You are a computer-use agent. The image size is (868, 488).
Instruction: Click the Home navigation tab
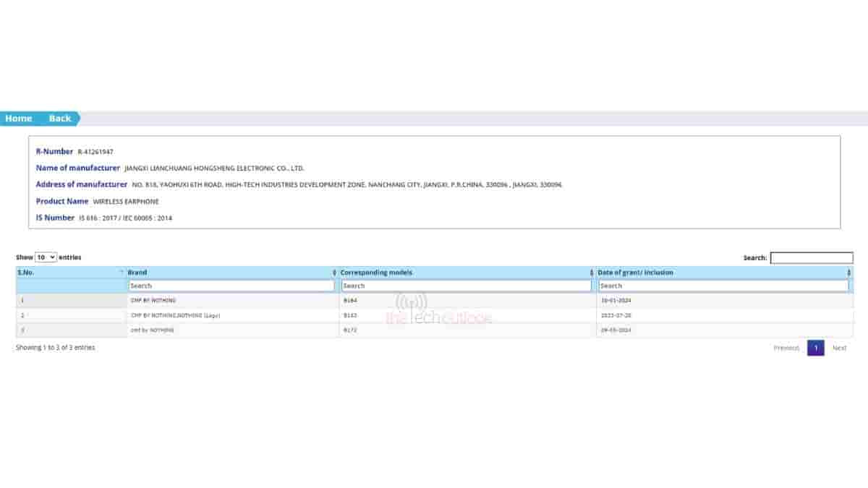(x=19, y=119)
